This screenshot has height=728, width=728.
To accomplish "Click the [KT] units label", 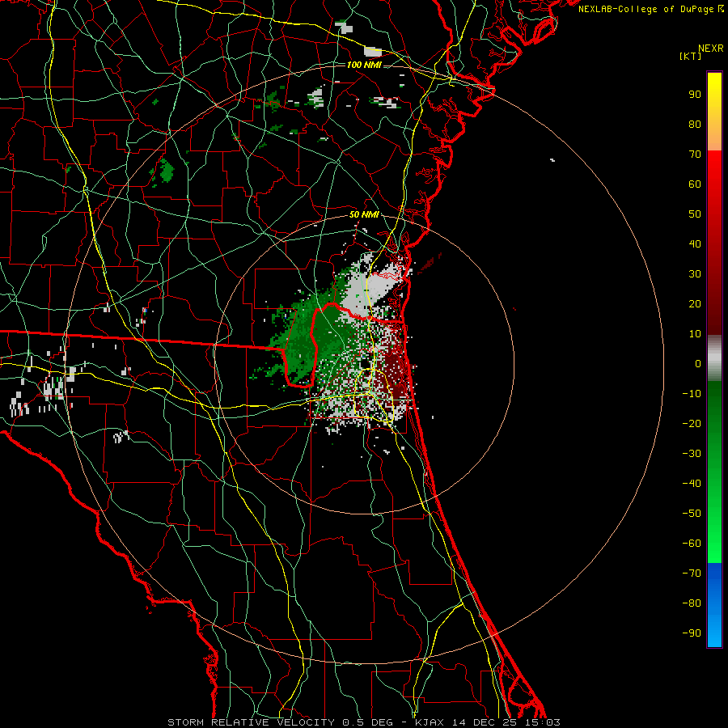I will pos(691,56).
